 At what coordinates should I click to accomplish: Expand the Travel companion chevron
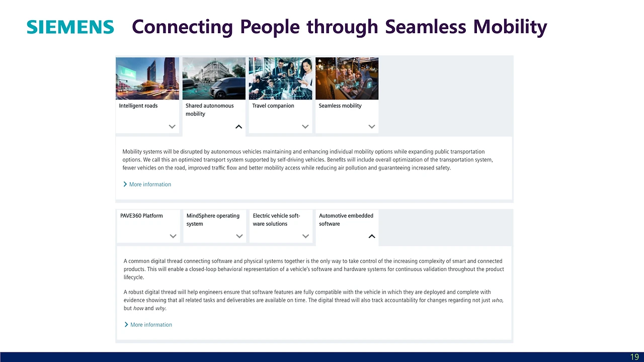(305, 127)
